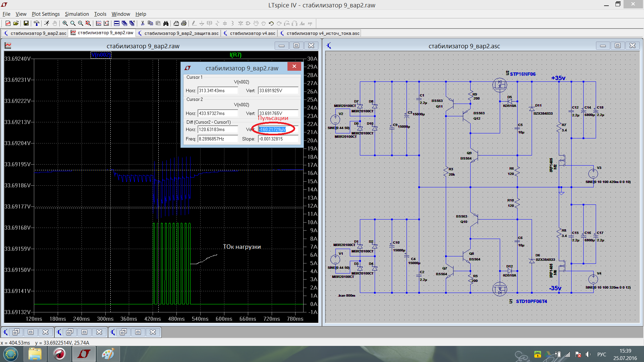Open the File menu
This screenshot has height=362, width=644.
6,14
